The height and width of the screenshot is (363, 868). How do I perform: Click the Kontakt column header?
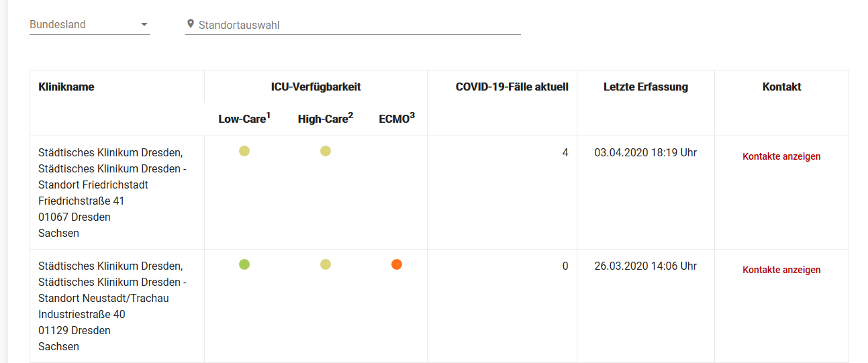(781, 87)
